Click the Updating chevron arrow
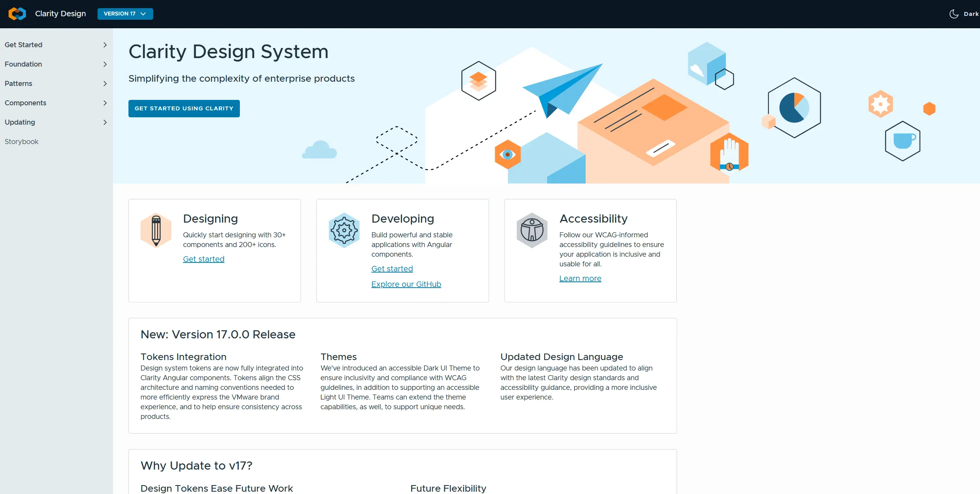 pos(105,122)
